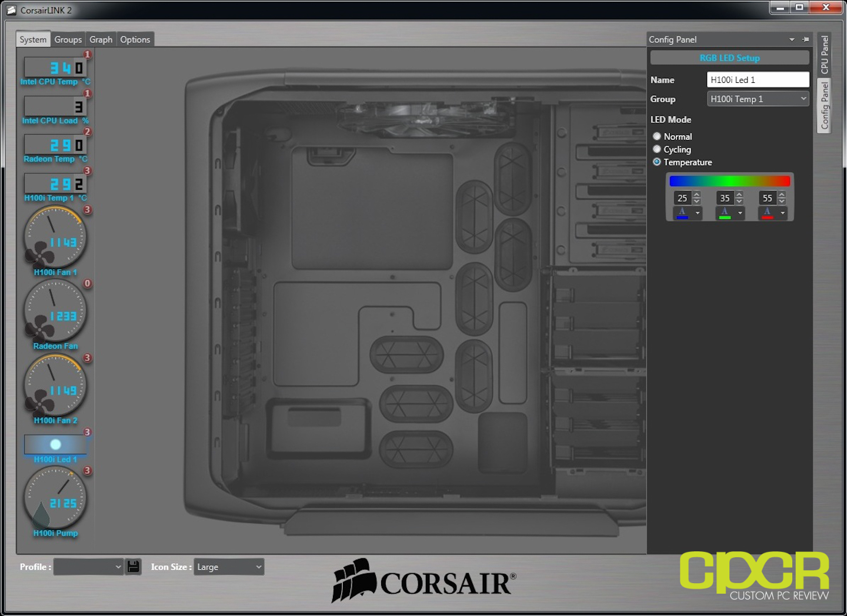Image resolution: width=847 pixels, height=616 pixels.
Task: Select the Radeon Fan gauge
Action: [55, 311]
